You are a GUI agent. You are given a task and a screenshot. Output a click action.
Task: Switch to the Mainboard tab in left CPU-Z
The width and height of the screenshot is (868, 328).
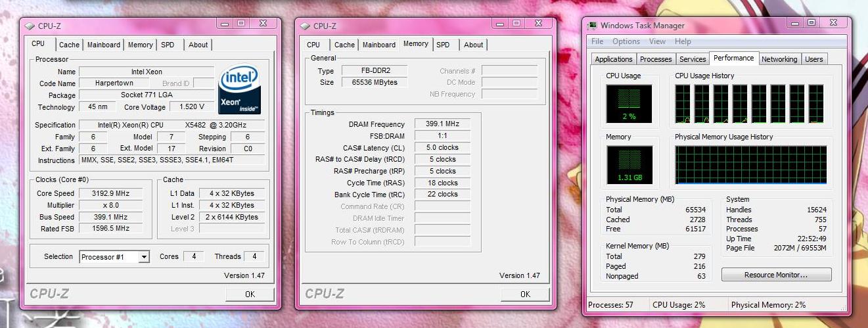click(104, 45)
